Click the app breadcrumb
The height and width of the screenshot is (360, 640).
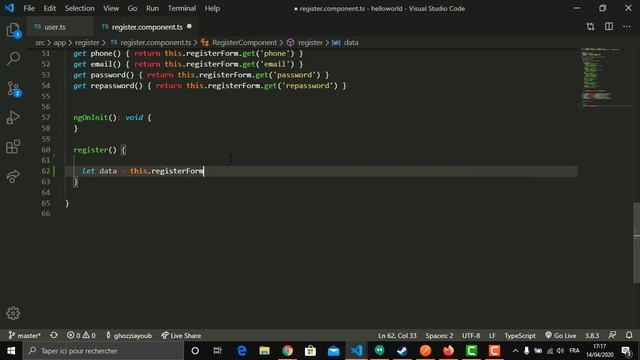[x=60, y=42]
